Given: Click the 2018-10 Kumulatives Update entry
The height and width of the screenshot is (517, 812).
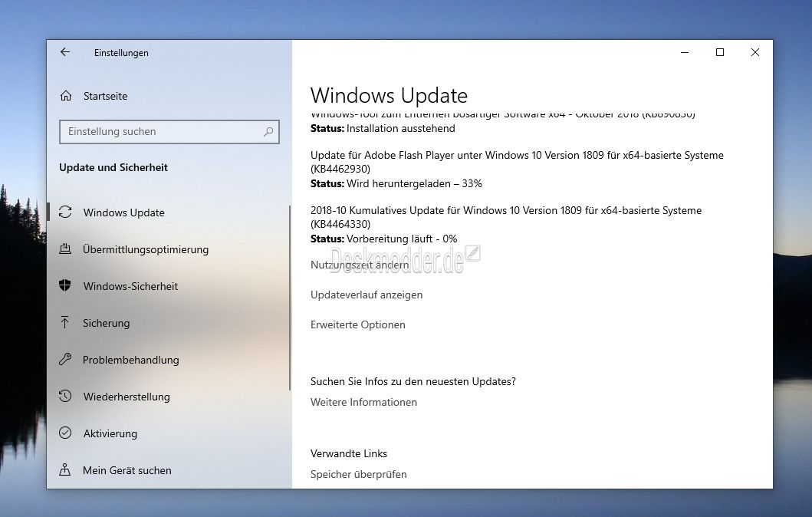Looking at the screenshot, I should 506,217.
